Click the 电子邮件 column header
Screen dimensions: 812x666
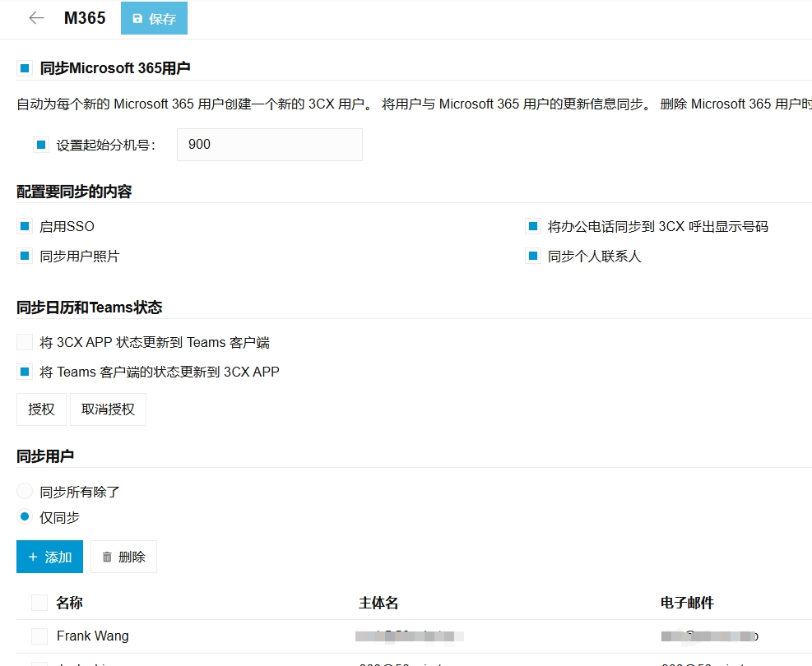click(687, 603)
